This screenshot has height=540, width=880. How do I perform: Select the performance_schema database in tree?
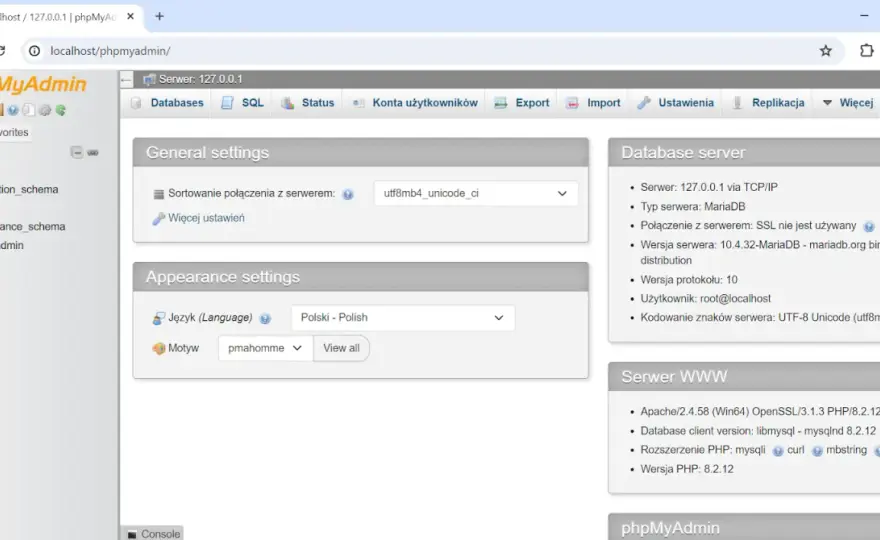click(x=33, y=226)
